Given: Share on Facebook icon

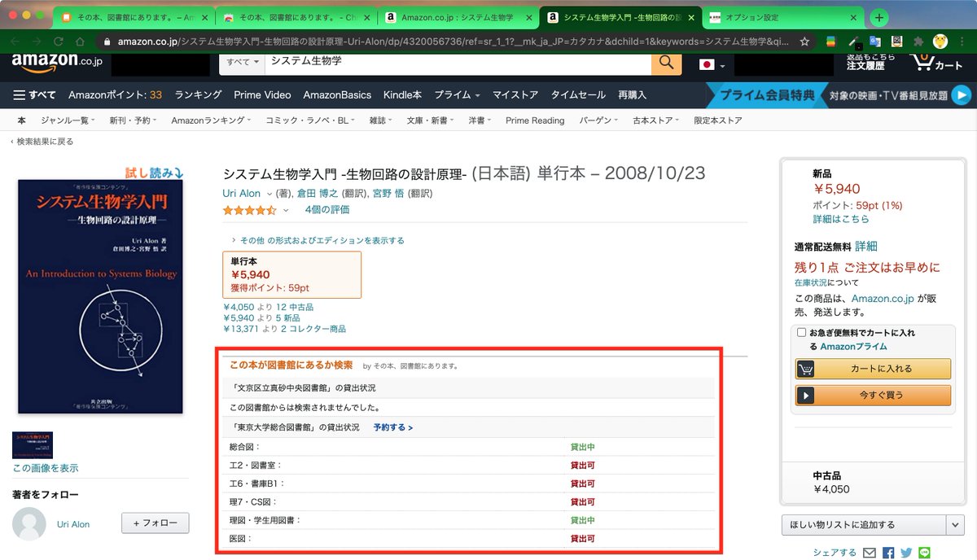Looking at the screenshot, I should [888, 553].
